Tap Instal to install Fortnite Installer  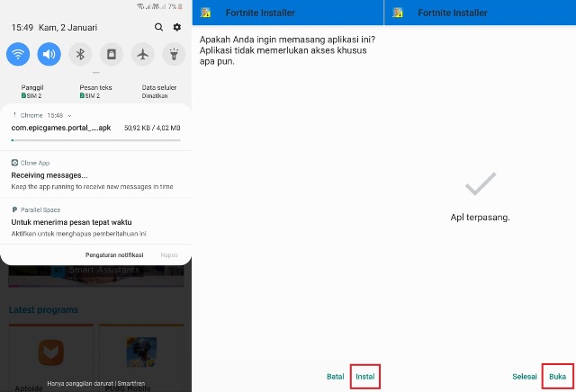click(x=365, y=377)
